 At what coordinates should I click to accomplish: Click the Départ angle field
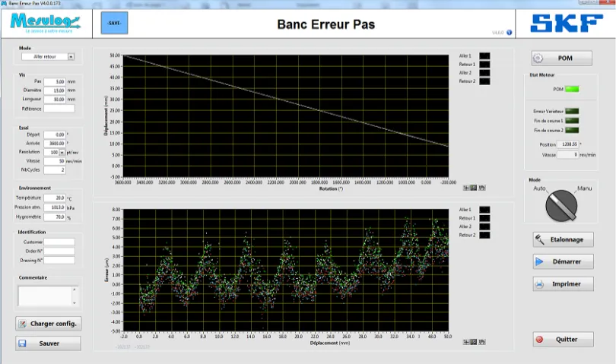click(54, 135)
